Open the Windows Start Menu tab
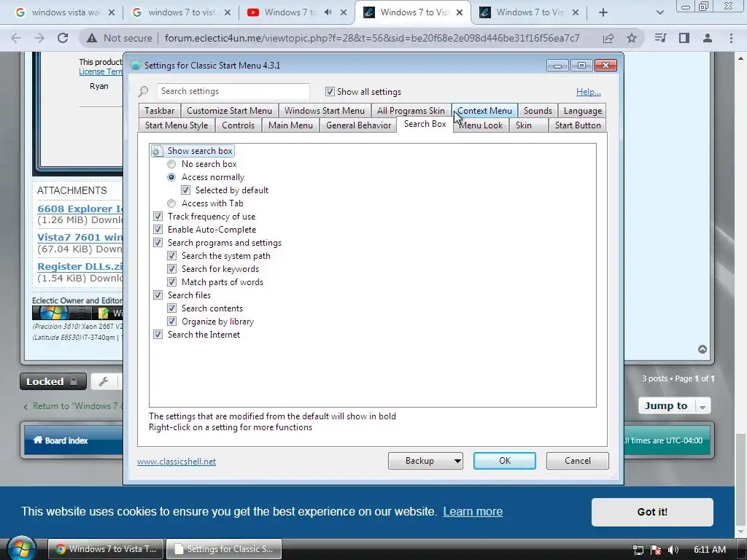The width and height of the screenshot is (747, 560). (x=325, y=111)
